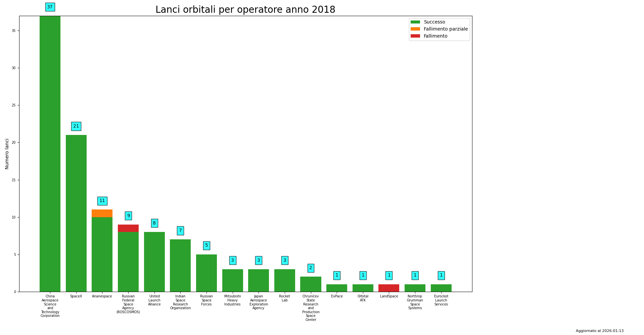The image size is (644, 335).
Task: Click the value label 11 above Arianespace
Action: [x=102, y=201]
